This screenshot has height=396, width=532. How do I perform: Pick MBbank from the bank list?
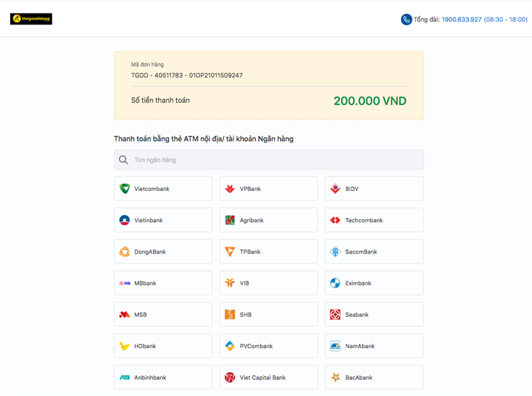(163, 284)
